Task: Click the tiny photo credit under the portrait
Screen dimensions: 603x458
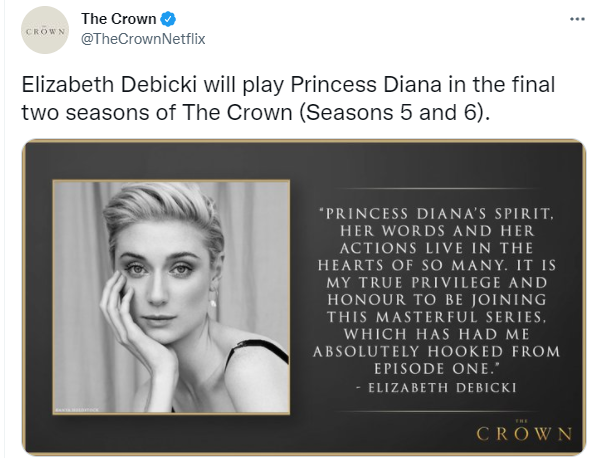Action: (77, 410)
